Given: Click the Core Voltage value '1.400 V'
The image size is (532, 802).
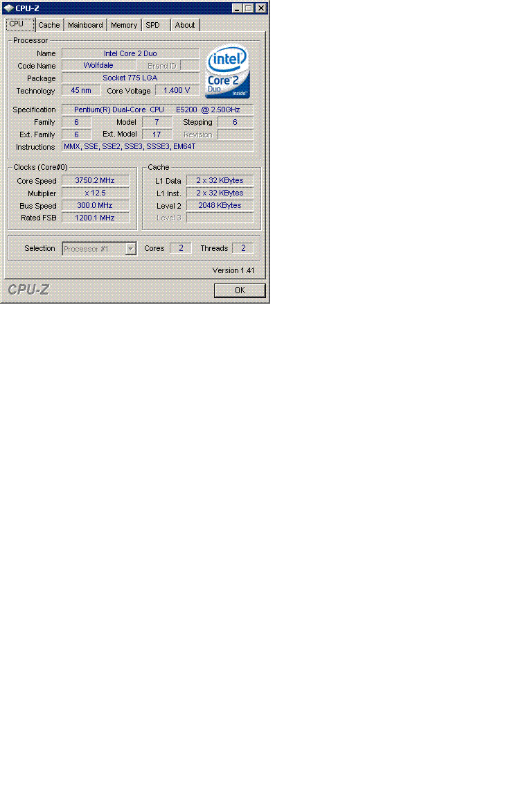Looking at the screenshot, I should point(177,90).
